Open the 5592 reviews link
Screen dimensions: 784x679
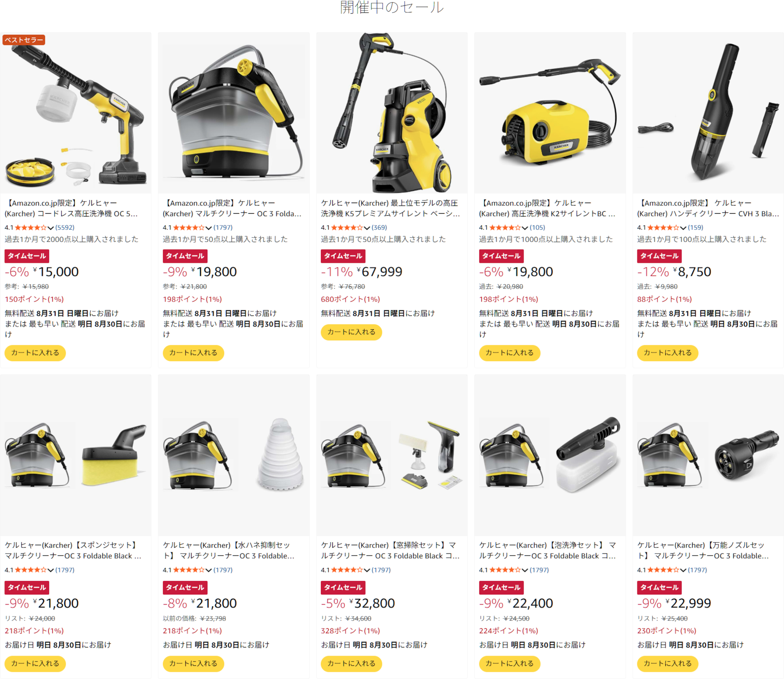click(x=65, y=228)
